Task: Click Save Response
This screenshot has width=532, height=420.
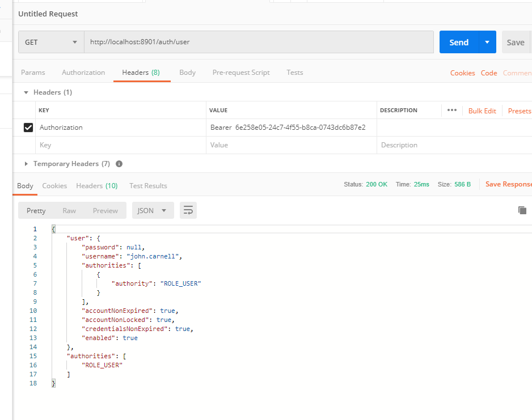Action: pyautogui.click(x=508, y=184)
